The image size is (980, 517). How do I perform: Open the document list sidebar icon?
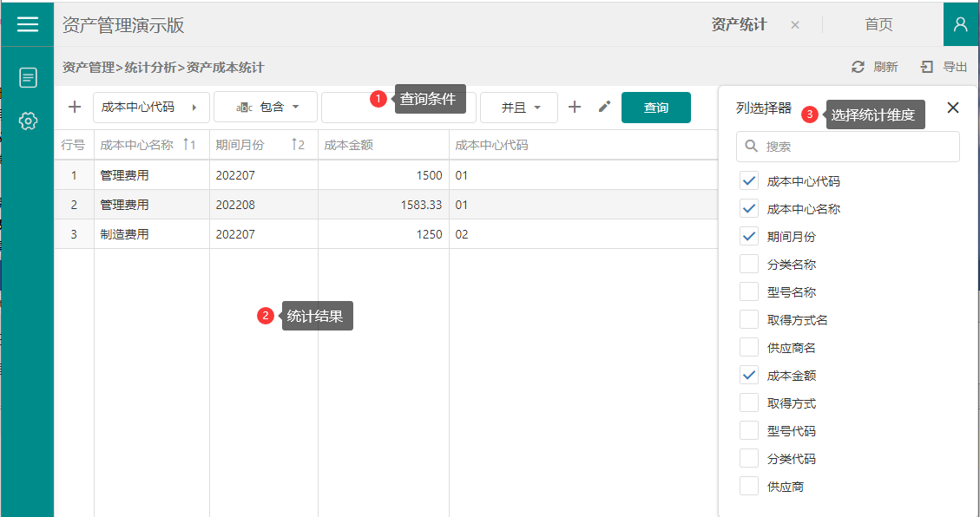28,77
